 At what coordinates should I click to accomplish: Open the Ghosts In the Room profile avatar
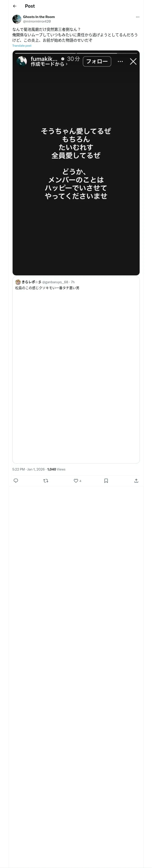[x=17, y=19]
